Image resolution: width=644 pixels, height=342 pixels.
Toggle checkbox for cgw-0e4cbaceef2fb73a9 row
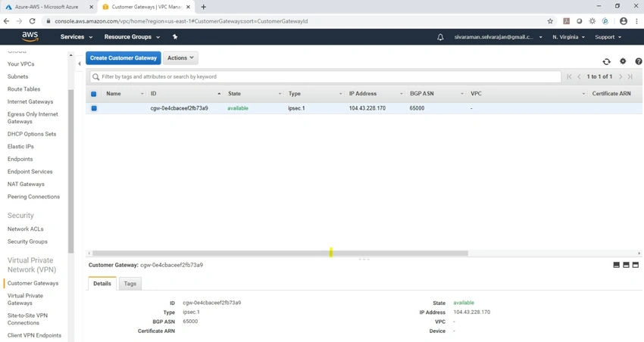(94, 108)
